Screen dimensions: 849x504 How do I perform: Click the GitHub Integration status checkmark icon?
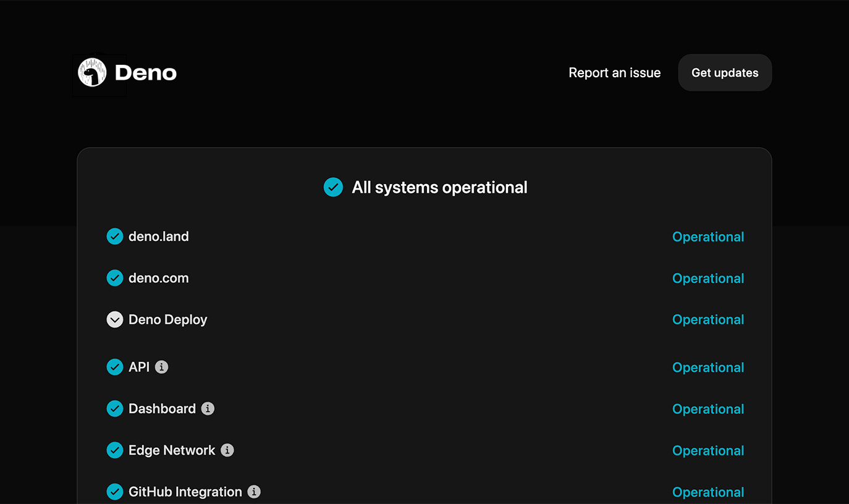click(115, 492)
